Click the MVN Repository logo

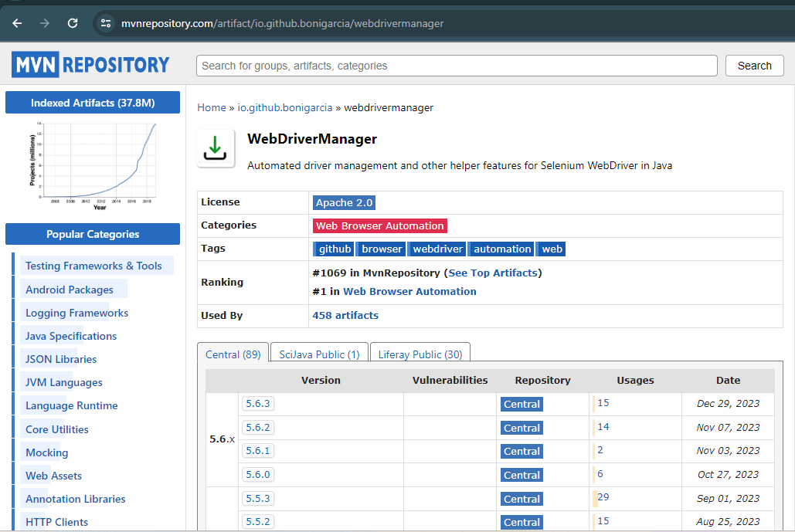(90, 65)
